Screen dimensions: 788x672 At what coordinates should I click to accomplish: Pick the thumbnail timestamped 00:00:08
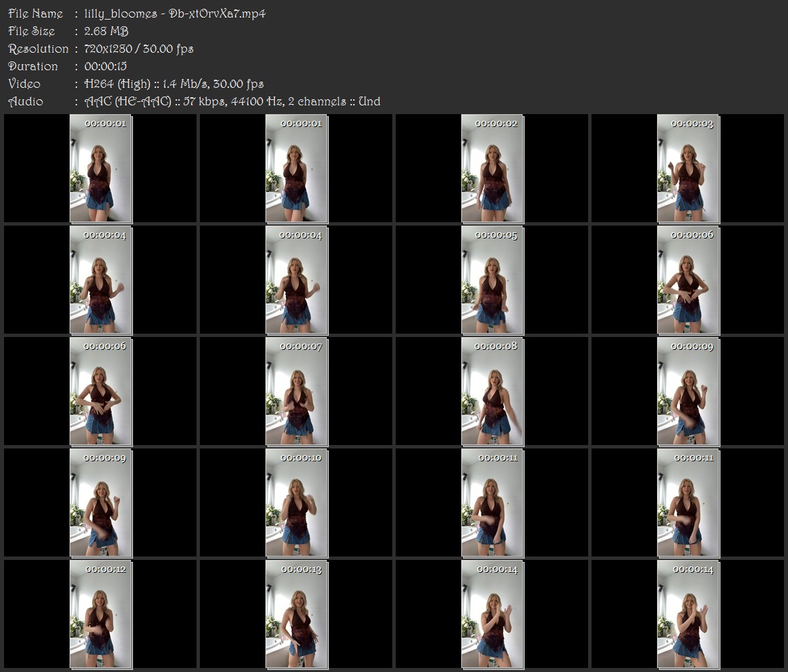492,392
